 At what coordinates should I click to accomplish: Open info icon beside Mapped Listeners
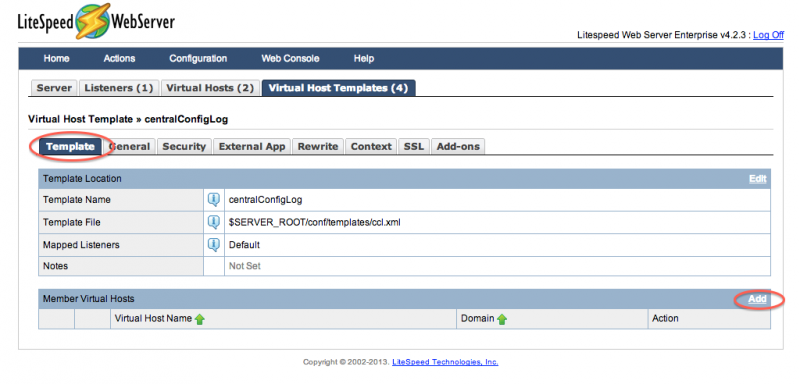click(x=214, y=244)
